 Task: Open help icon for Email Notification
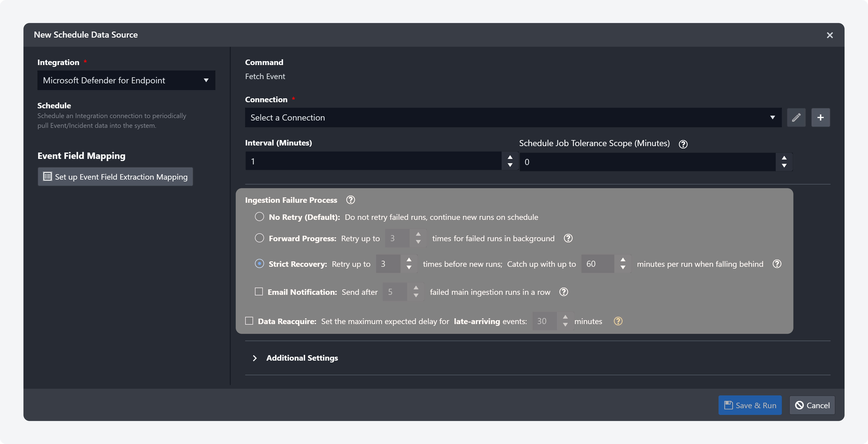coord(564,292)
